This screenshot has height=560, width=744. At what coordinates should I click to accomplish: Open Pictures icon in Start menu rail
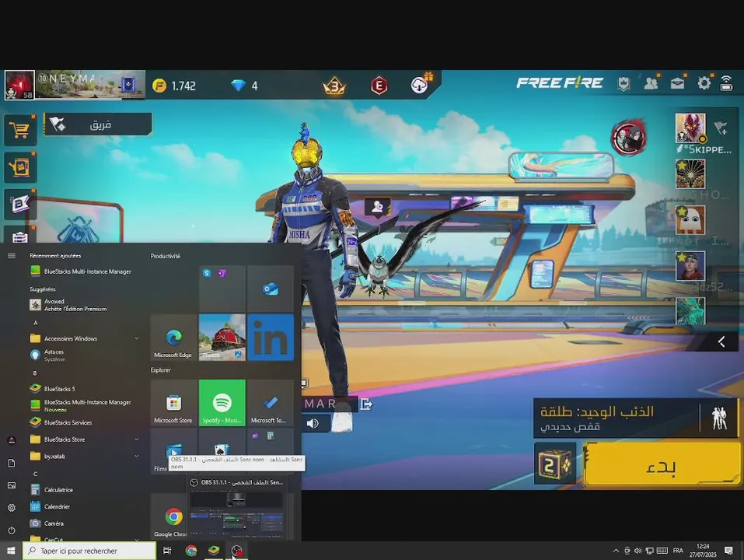[x=12, y=485]
